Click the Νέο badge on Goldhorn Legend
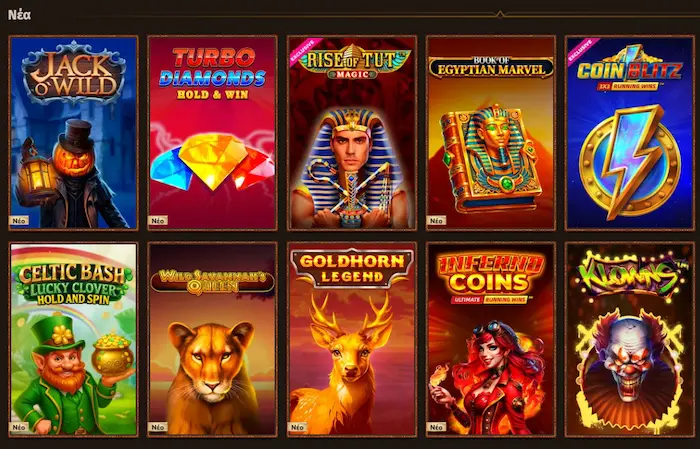The height and width of the screenshot is (449, 700). [x=297, y=427]
